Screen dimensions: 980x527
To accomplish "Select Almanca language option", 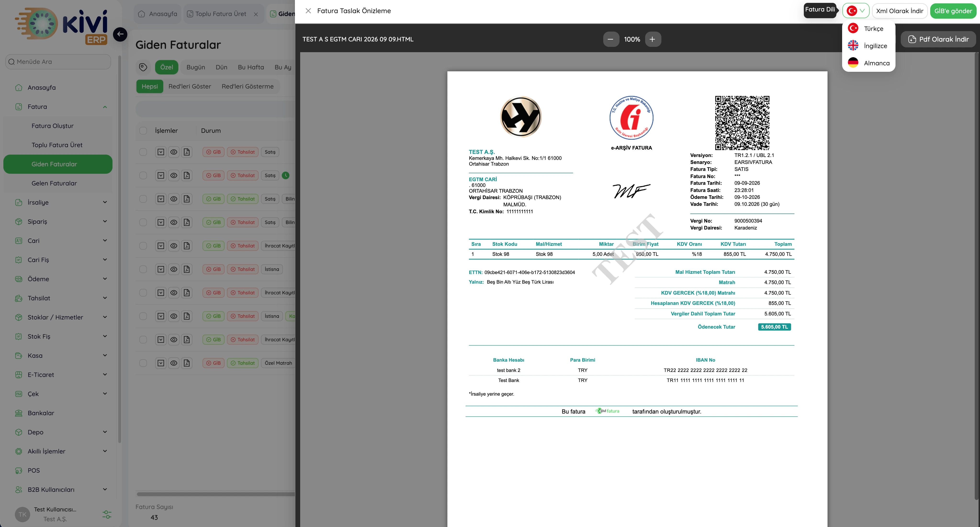I will click(x=868, y=63).
